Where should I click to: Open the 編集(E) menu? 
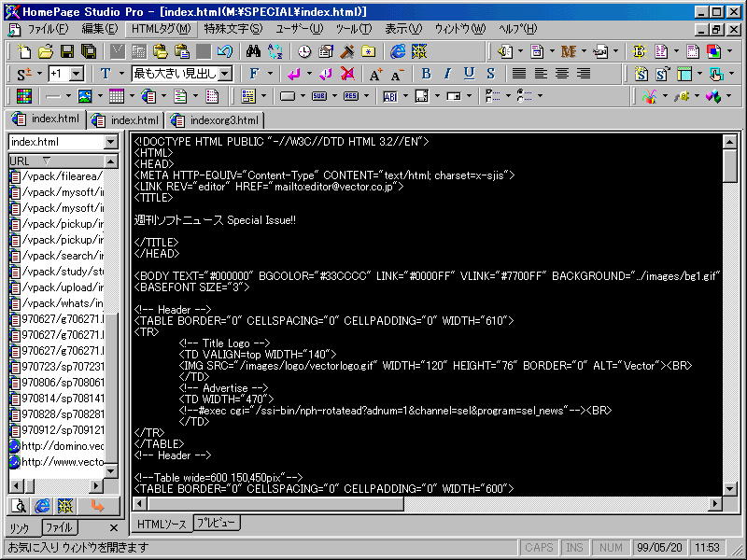[100, 29]
